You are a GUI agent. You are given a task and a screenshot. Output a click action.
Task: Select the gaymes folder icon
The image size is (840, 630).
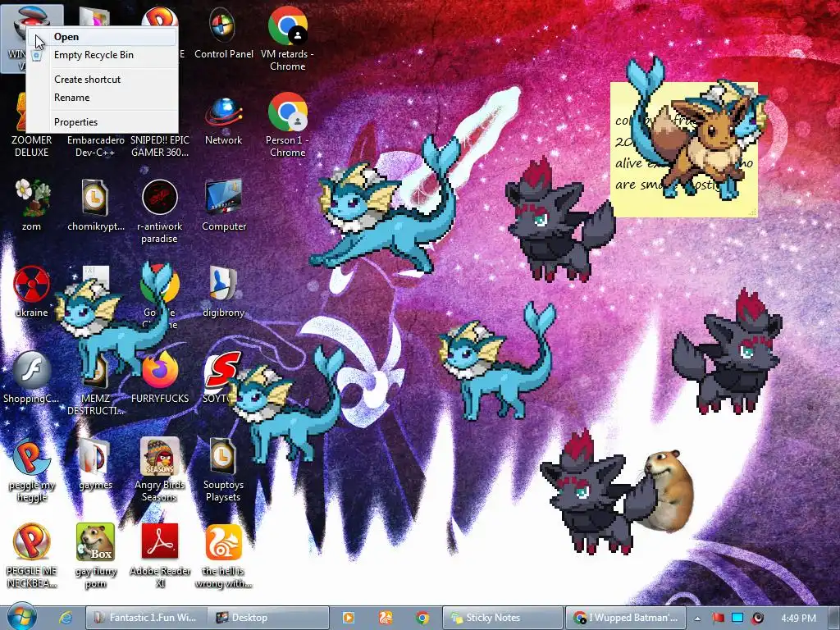click(x=95, y=464)
